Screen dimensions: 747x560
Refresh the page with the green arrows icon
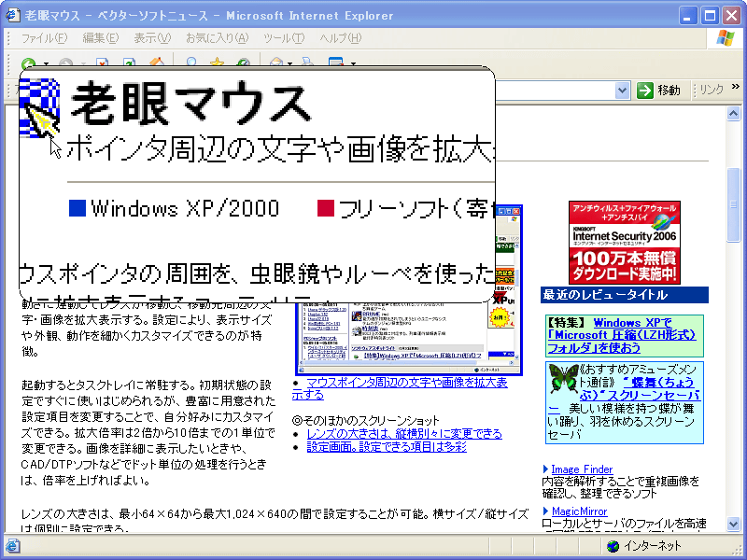click(129, 63)
